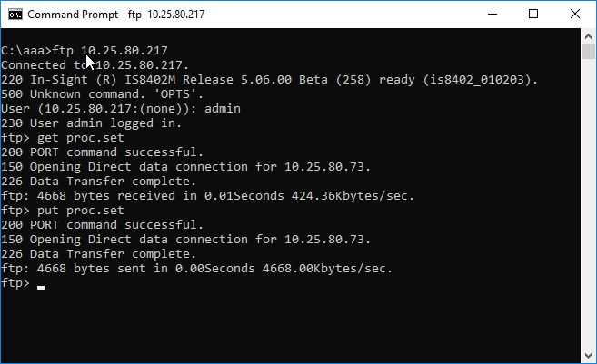Viewport: 597px width, 364px height.
Task: Click the scrollbar up arrow
Action: coord(588,37)
